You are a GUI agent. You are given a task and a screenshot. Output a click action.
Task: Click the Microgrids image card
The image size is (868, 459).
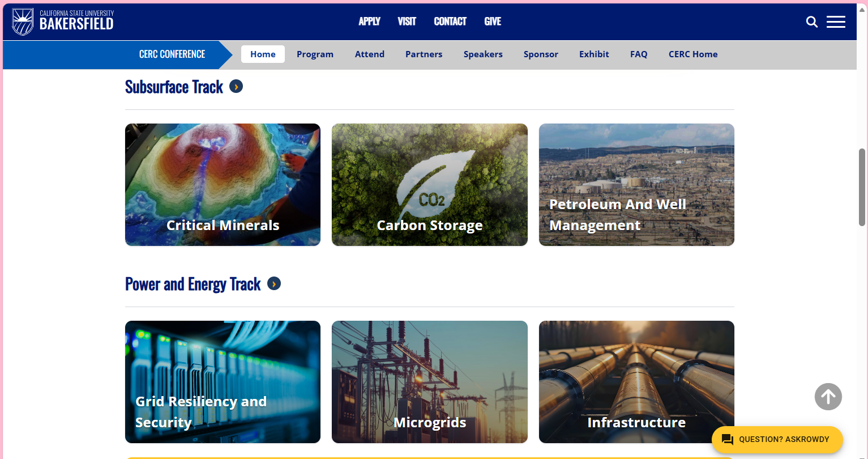(x=429, y=381)
